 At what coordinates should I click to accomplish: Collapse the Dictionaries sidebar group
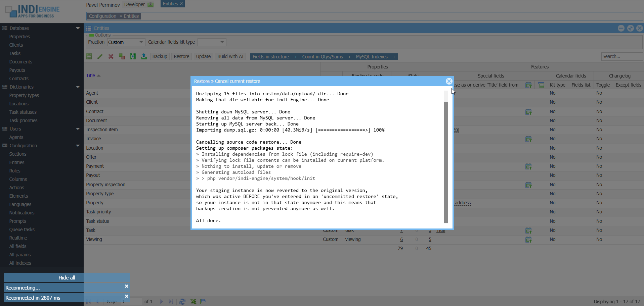click(78, 87)
